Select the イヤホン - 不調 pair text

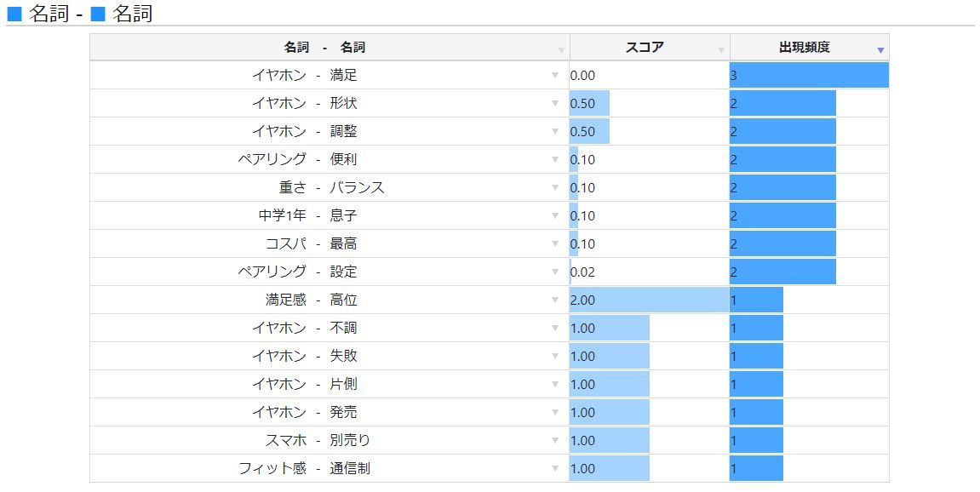(304, 329)
